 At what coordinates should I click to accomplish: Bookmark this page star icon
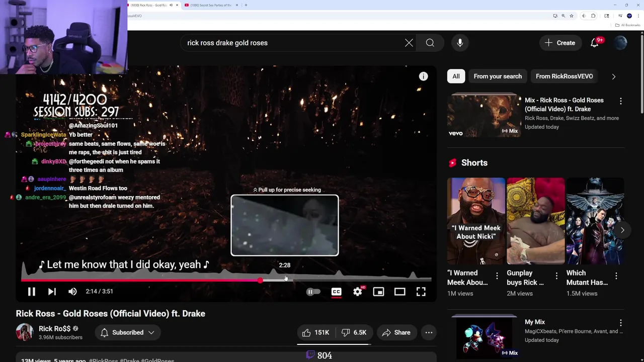pos(571,16)
